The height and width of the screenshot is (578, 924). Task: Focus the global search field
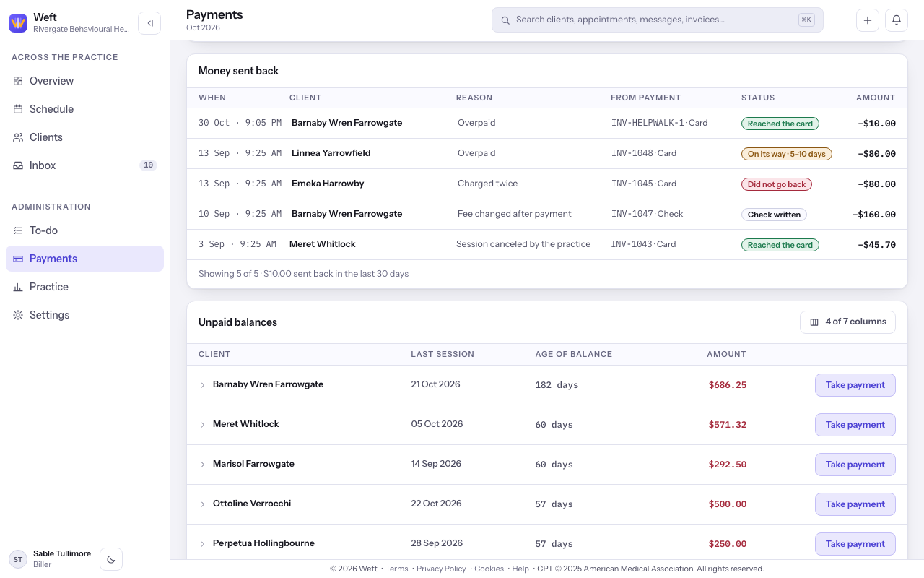[658, 20]
